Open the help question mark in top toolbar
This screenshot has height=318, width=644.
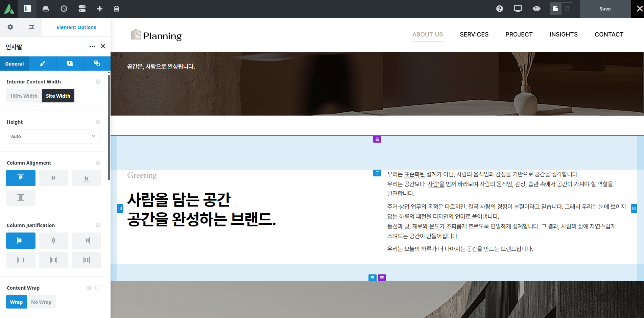pyautogui.click(x=500, y=9)
